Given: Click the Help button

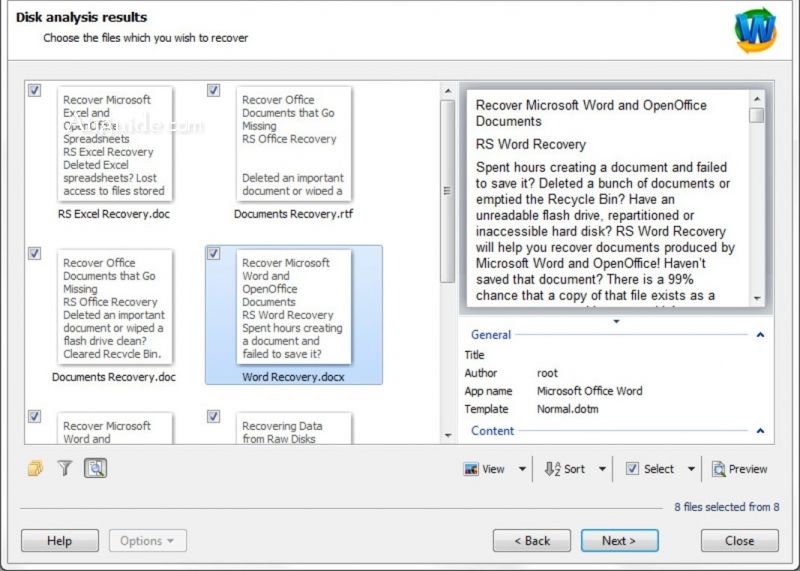Looking at the screenshot, I should (60, 540).
